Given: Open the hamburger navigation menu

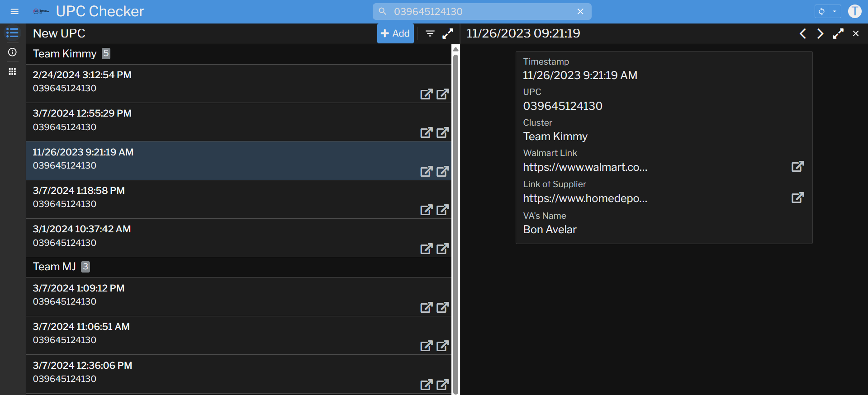Looking at the screenshot, I should pos(14,11).
